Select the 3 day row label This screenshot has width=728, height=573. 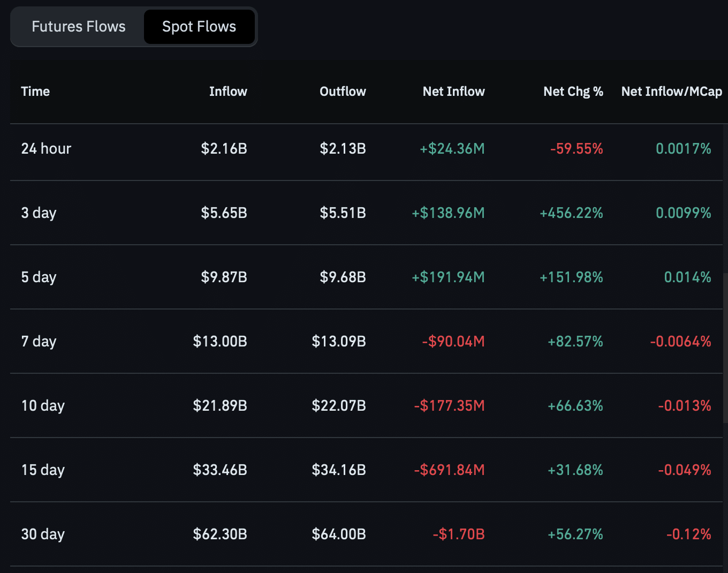point(39,213)
